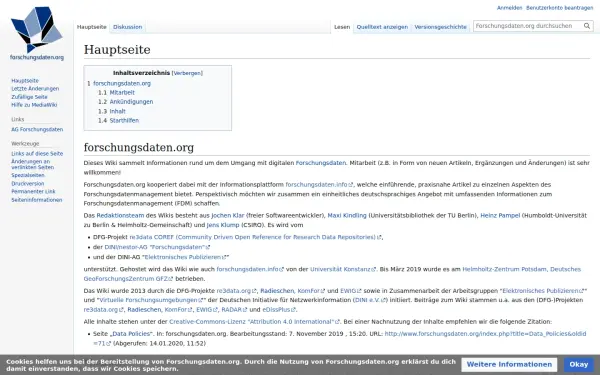Collapse contents via Verbergen toggle
The width and height of the screenshot is (600, 375).
click(187, 73)
